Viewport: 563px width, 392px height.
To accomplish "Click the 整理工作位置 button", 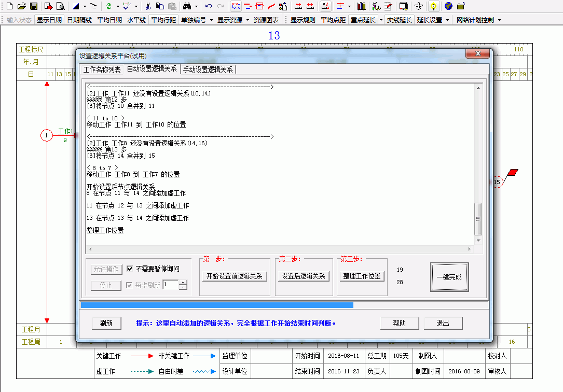I will [362, 276].
